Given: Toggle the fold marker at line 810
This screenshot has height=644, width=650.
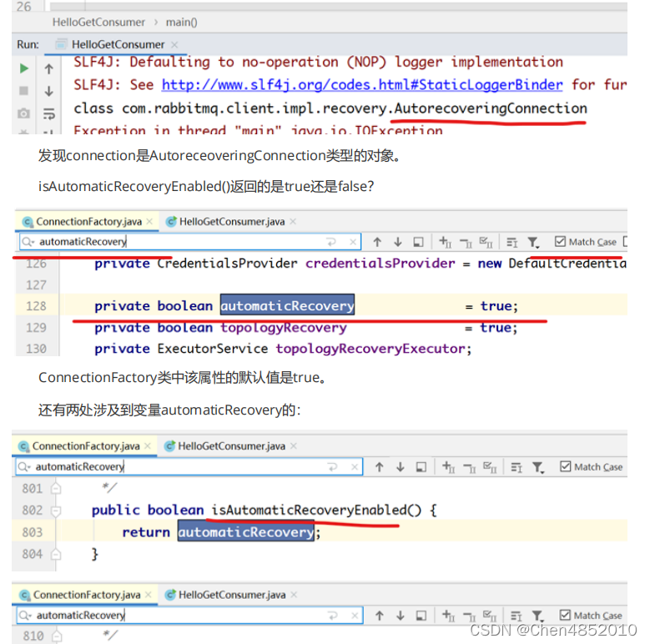Looking at the screenshot, I should (57, 636).
